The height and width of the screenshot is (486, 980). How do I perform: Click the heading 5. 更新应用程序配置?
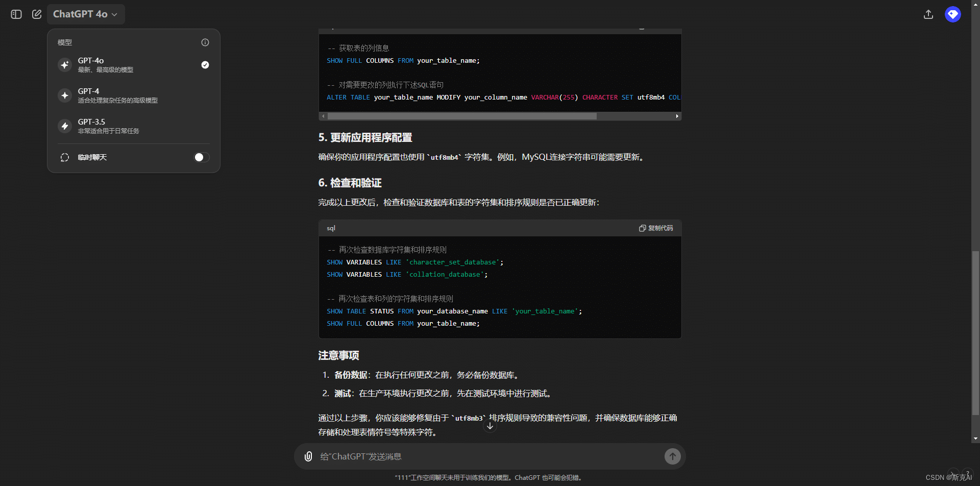365,137
